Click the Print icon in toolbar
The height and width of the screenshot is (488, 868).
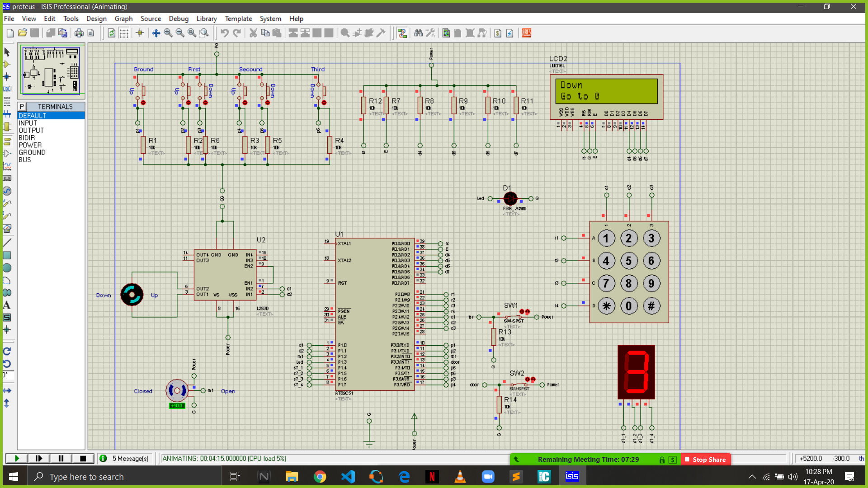pyautogui.click(x=79, y=33)
